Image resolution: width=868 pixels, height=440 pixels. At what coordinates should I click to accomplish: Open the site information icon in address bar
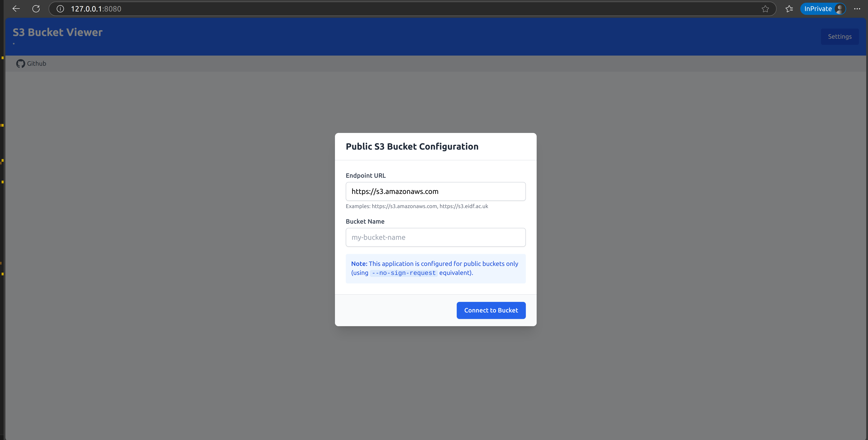[x=60, y=9]
